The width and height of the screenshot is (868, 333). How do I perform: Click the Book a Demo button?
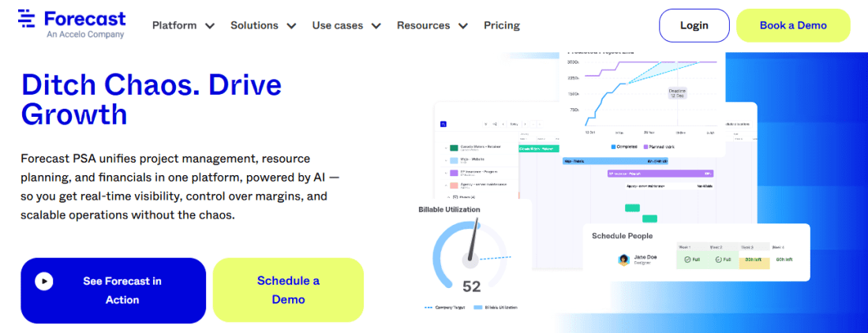(x=793, y=25)
